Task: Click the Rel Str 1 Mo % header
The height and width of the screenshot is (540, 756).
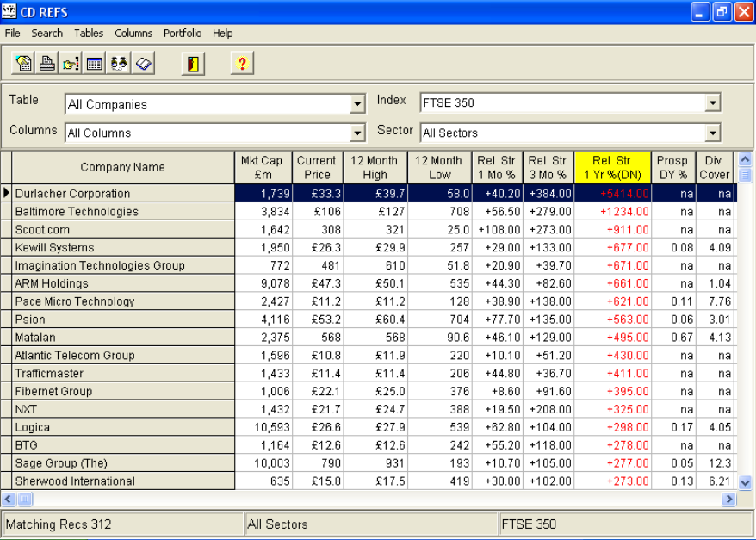Action: pos(497,167)
